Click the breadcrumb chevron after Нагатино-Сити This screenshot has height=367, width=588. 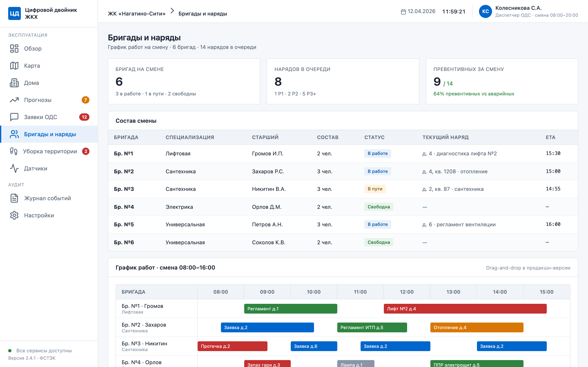tap(172, 11)
